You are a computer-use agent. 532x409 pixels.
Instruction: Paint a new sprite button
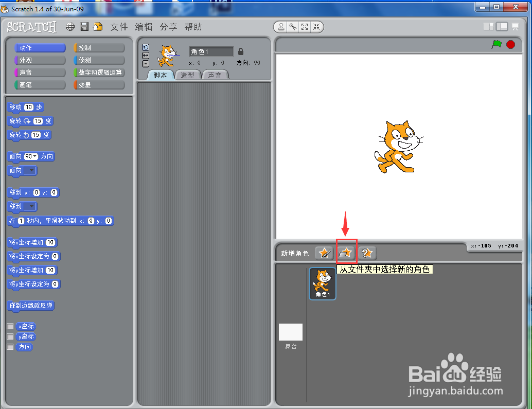(324, 253)
